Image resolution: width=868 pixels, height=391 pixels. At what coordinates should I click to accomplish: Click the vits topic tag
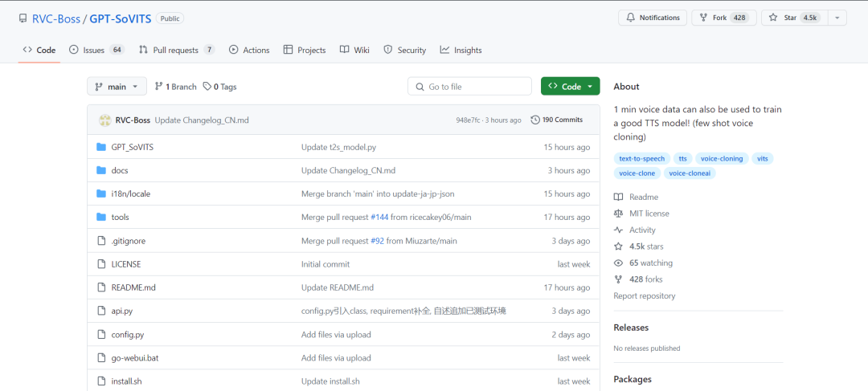762,159
